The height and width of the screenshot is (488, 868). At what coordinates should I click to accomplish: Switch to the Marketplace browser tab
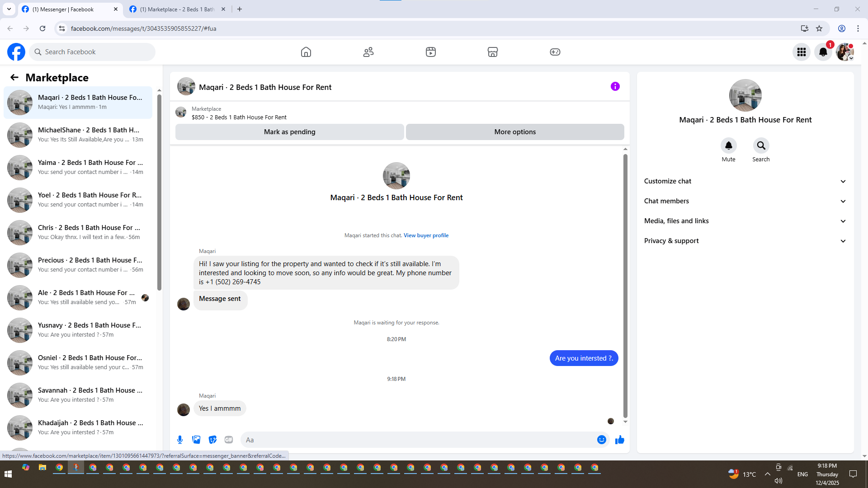tap(176, 9)
